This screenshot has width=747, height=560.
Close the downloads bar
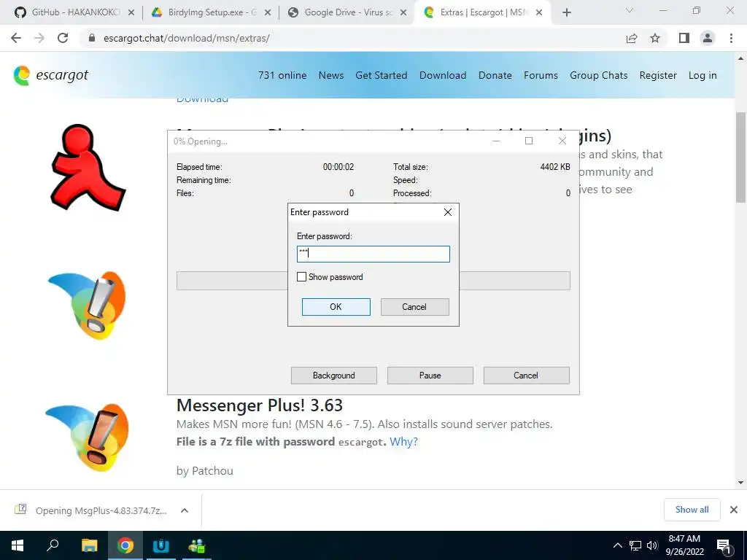[734, 510]
